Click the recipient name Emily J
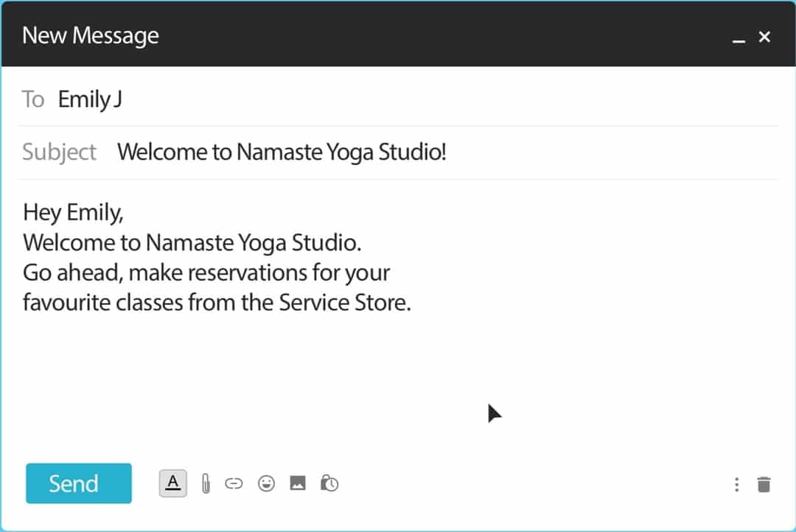 coord(90,99)
